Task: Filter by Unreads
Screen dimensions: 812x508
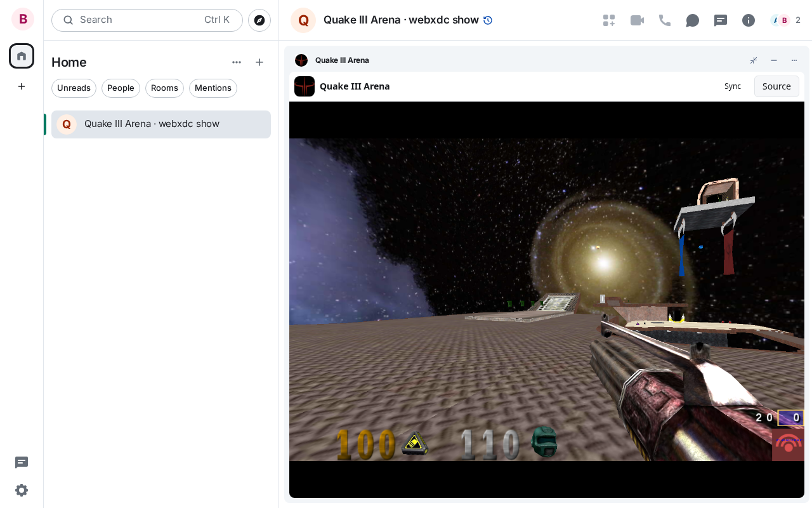Action: pos(74,88)
